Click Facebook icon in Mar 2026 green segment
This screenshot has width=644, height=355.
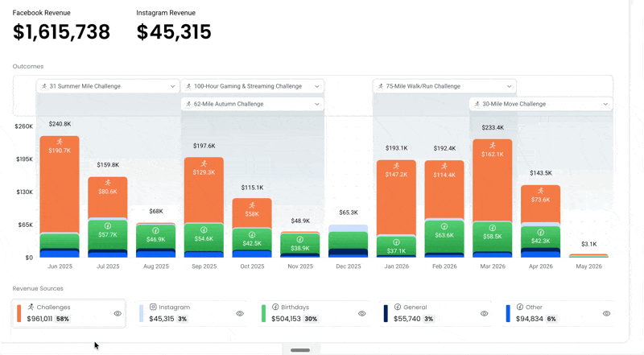click(493, 228)
